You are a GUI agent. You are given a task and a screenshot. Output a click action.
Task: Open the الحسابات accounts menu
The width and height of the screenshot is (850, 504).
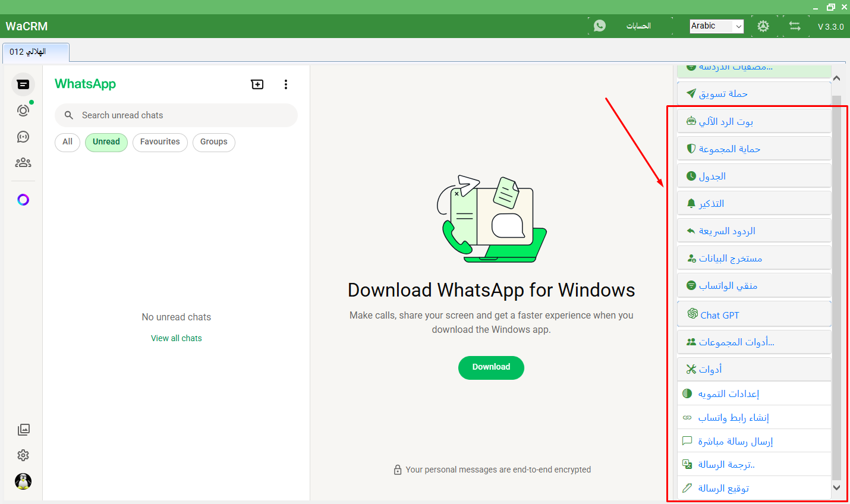click(638, 26)
